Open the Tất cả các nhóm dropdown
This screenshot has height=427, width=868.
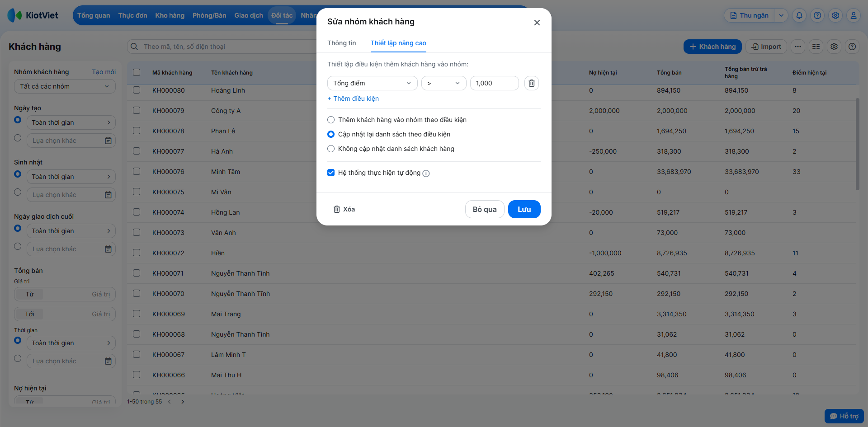point(65,86)
